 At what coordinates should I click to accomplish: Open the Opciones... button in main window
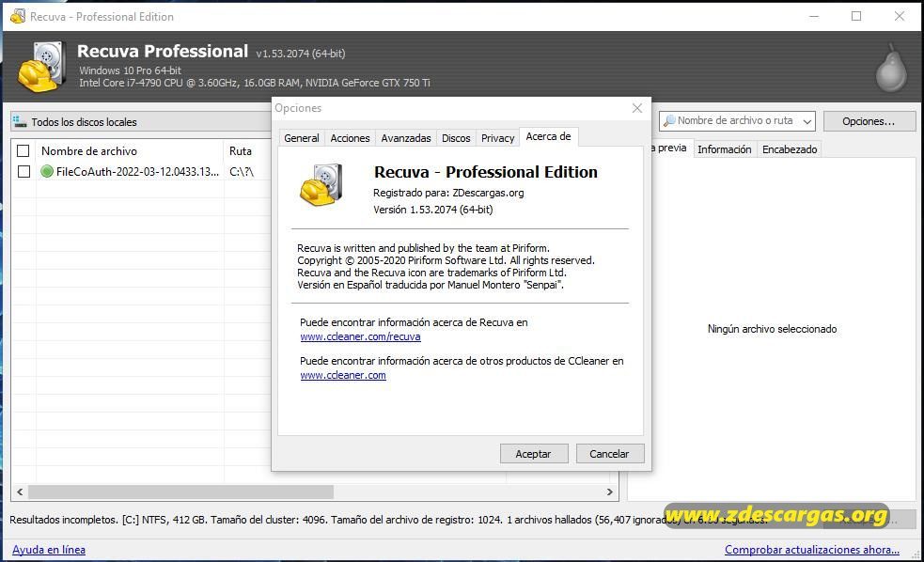coord(869,121)
